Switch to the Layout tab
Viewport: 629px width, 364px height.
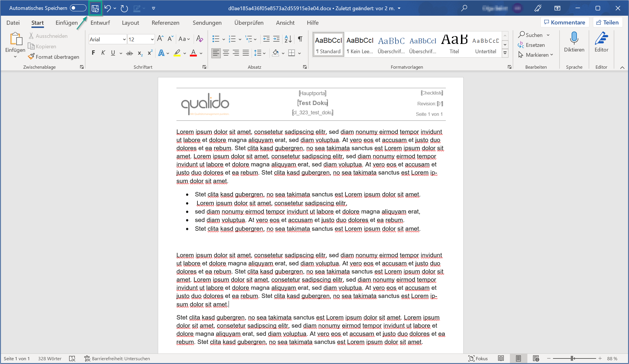130,23
